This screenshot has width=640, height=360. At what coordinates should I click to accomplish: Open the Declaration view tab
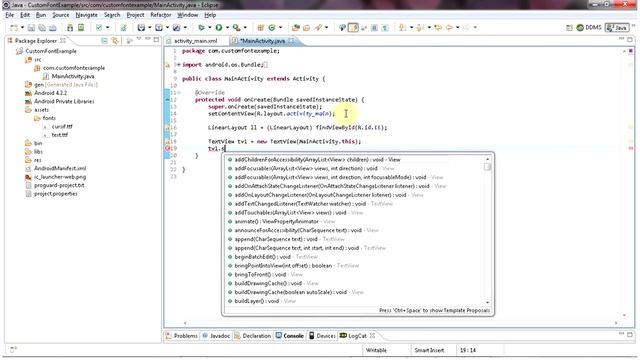coord(253,336)
